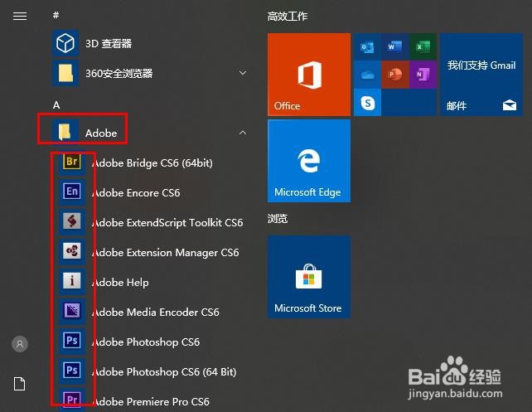Launch Adobe Encore CS6
The width and height of the screenshot is (532, 412).
tap(136, 193)
